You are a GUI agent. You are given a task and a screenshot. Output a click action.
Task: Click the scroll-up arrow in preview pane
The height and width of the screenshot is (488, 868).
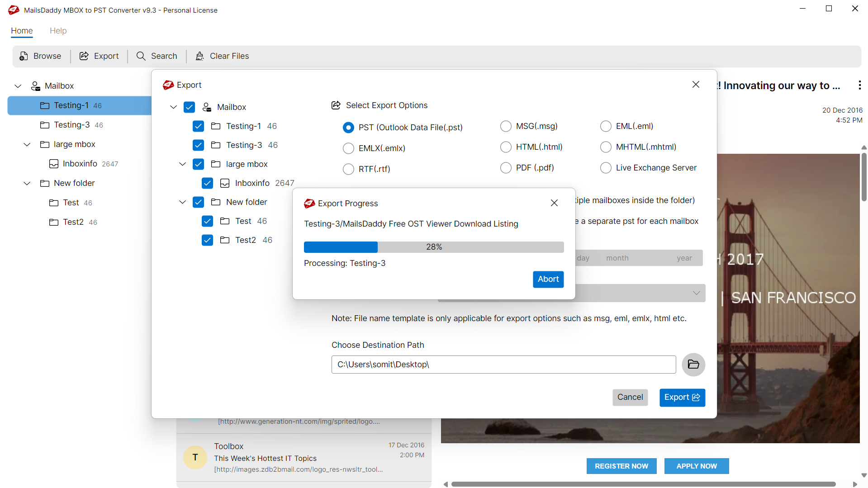tap(864, 147)
